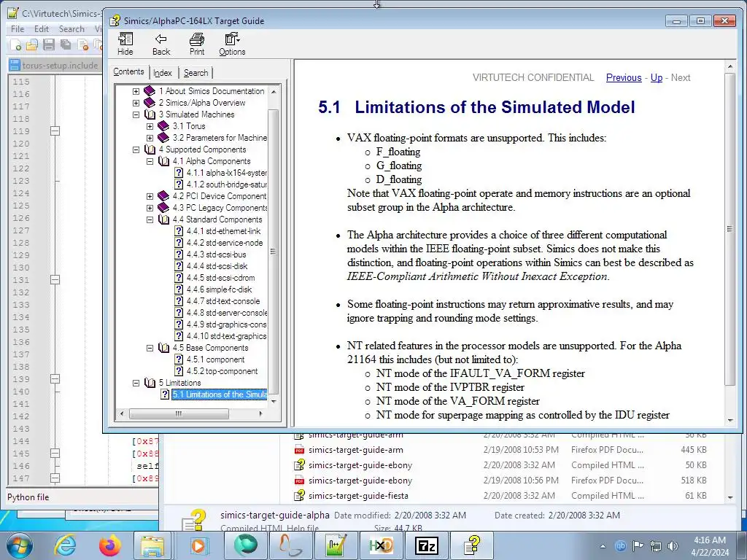This screenshot has height=560, width=747.
Task: Open the Notepad++ taskbar icon
Action: (336, 545)
